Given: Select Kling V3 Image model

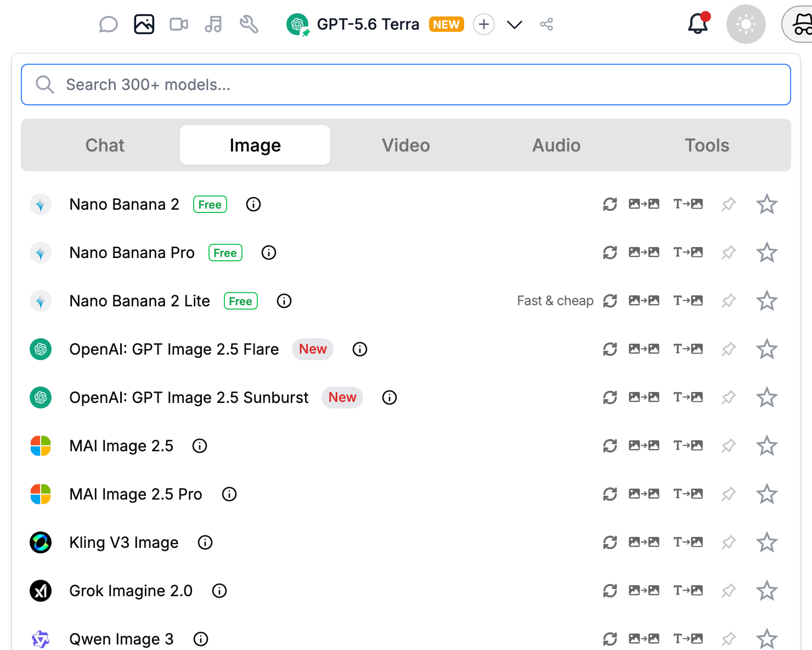Looking at the screenshot, I should (124, 542).
